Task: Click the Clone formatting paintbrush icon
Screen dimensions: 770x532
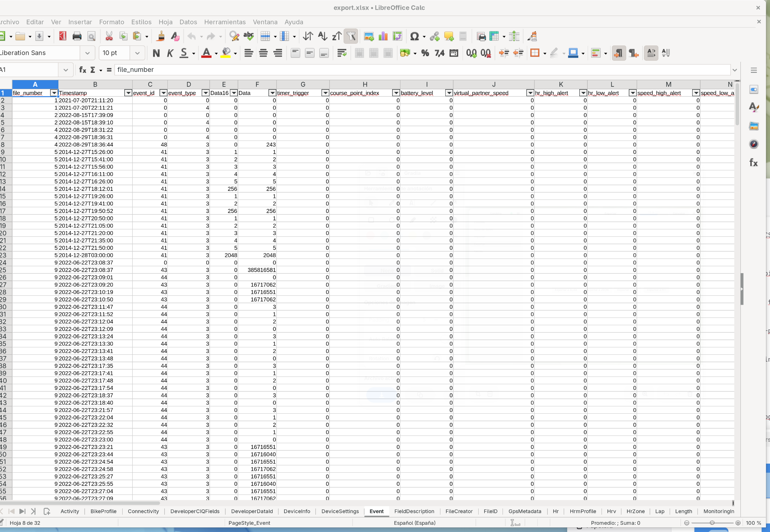Action: click(160, 36)
